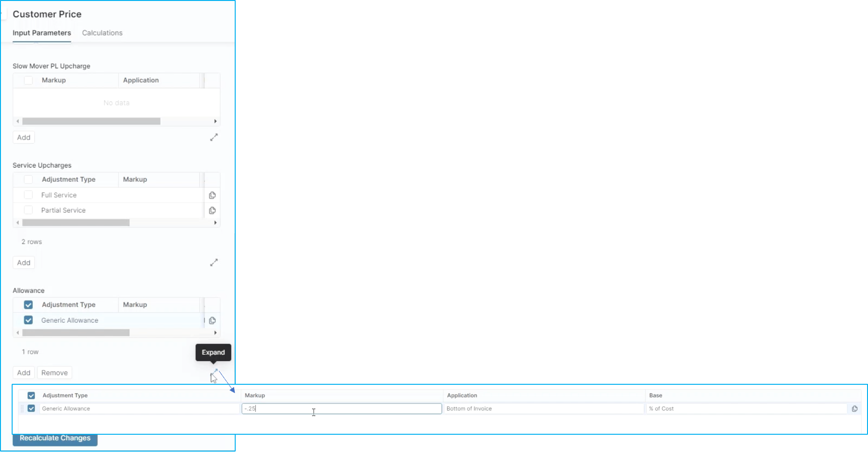Click Adjustment Type header in expanded table
The width and height of the screenshot is (868, 452).
click(65, 395)
